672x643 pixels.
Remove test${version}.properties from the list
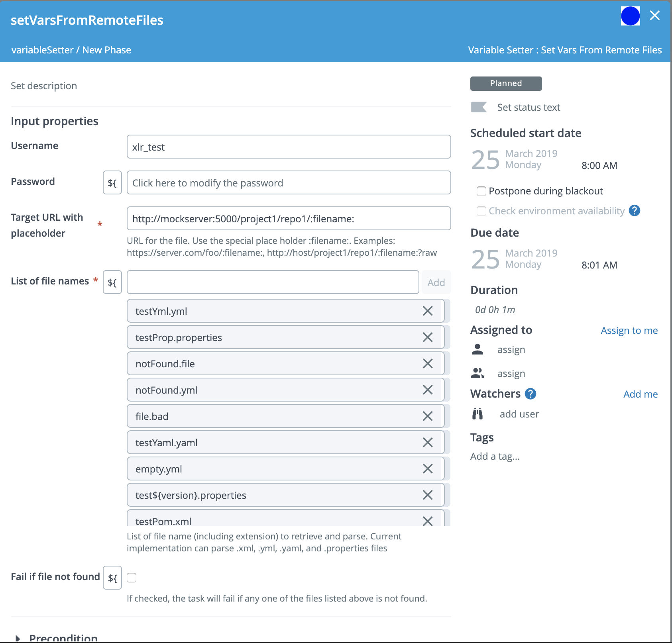tap(428, 495)
